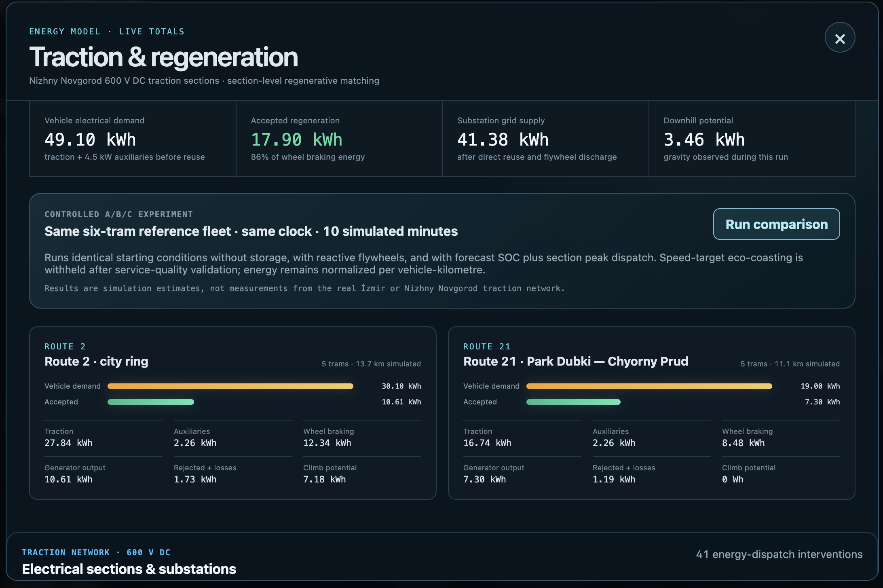Viewport: 883px width, 588px height.
Task: Click the Route 2 accepted regeneration bar
Action: tap(151, 402)
